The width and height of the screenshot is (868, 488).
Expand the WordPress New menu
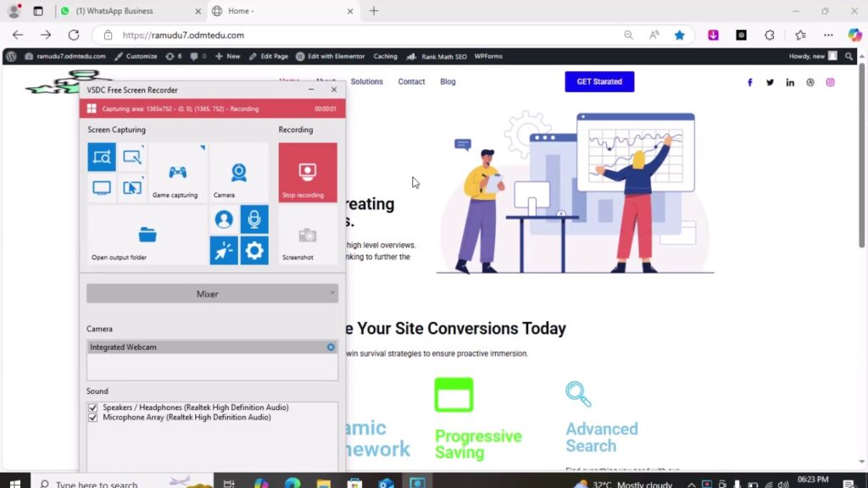click(x=227, y=56)
